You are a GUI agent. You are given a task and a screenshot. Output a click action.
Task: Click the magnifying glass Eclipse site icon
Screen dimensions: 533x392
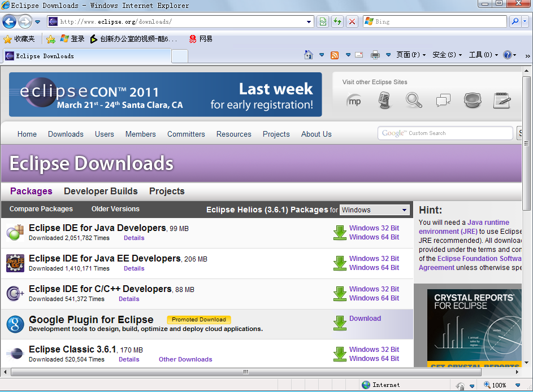pyautogui.click(x=414, y=101)
